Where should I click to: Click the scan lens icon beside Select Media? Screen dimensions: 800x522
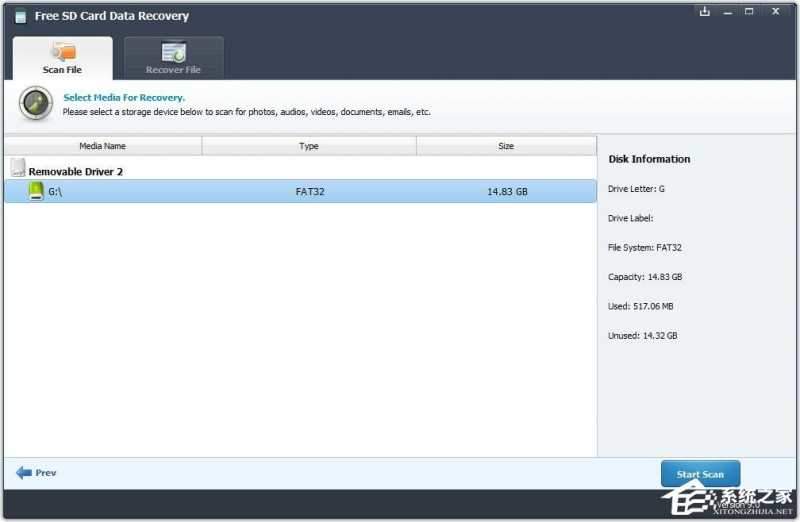(x=36, y=104)
